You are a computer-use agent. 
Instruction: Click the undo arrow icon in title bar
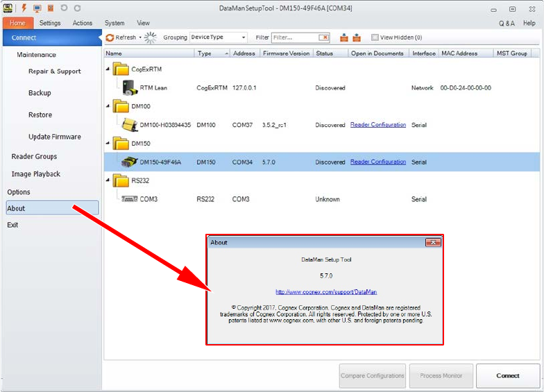64,8
